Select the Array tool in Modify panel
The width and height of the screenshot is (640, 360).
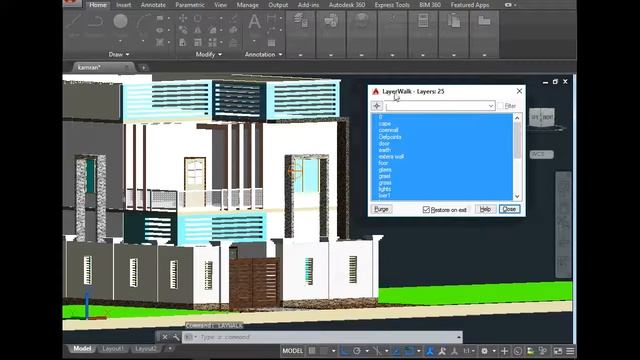pos(212,42)
